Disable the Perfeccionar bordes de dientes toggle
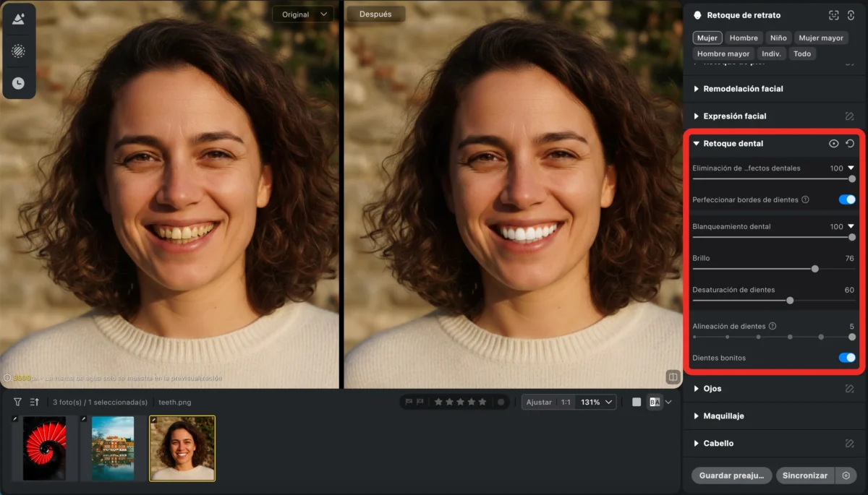Viewport: 868px width, 495px height. click(846, 199)
